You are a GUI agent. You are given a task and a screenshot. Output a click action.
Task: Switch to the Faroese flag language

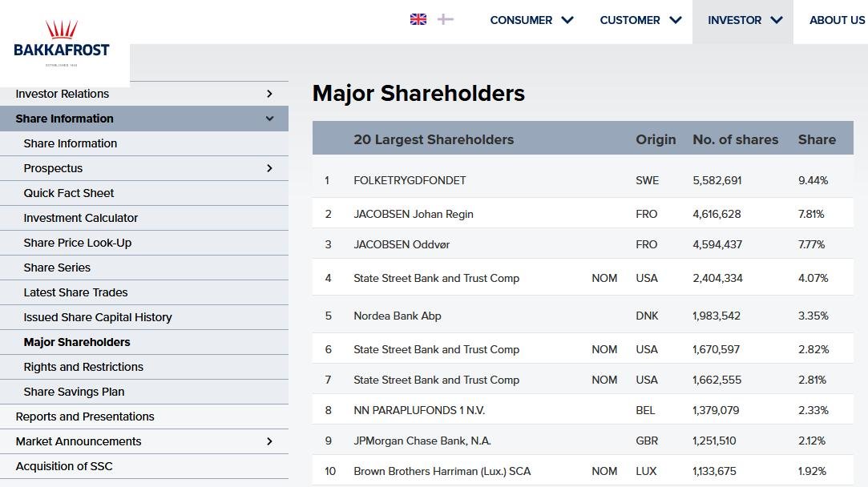pos(446,19)
